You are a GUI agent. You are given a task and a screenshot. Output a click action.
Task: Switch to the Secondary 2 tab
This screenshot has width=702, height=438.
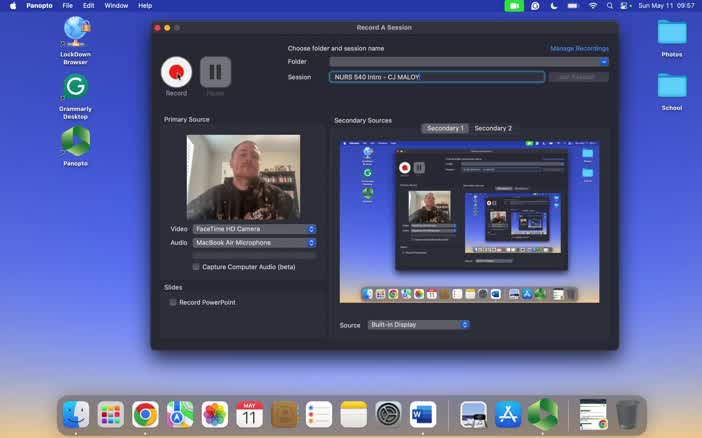(x=493, y=129)
